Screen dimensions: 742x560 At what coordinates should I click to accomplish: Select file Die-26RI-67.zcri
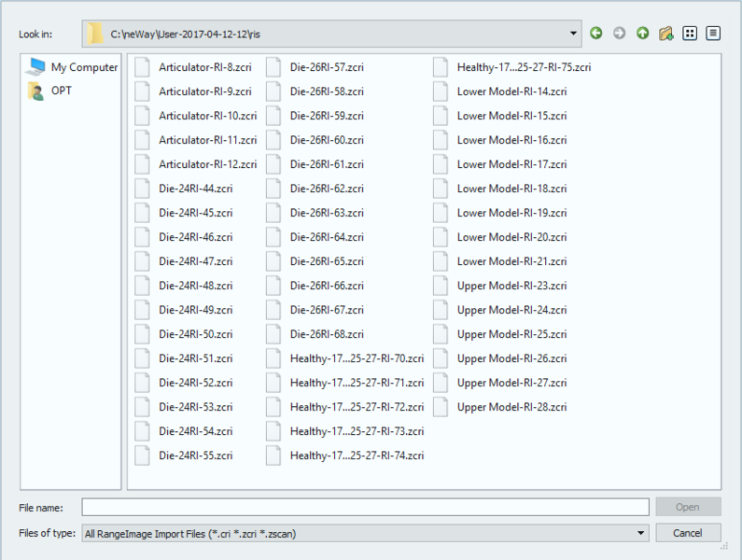pyautogui.click(x=327, y=310)
